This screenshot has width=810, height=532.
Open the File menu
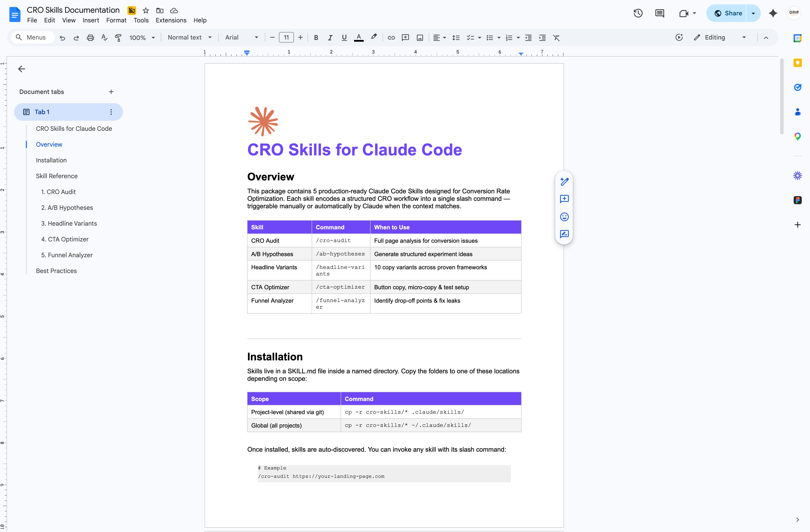tap(32, 20)
